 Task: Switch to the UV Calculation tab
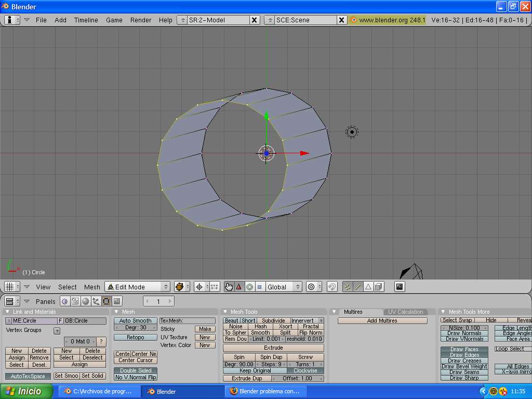405,312
